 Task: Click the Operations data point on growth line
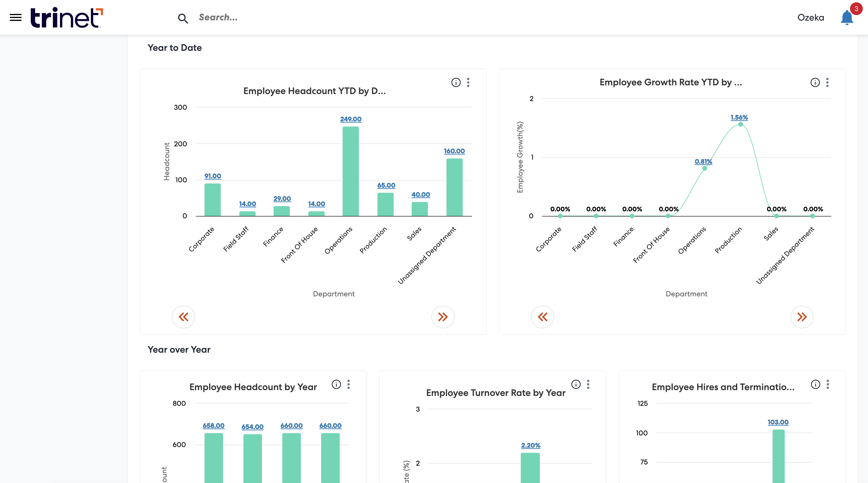(705, 169)
